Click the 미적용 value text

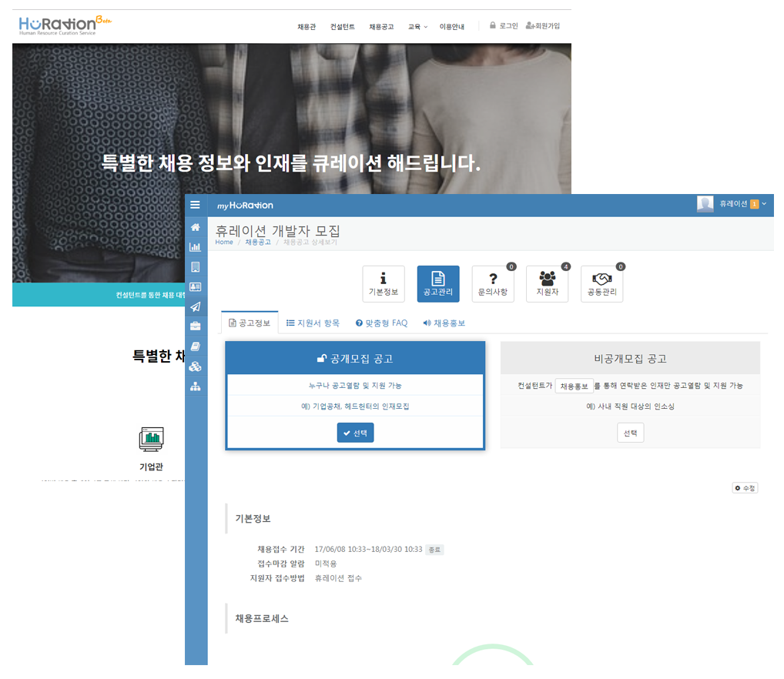326,564
